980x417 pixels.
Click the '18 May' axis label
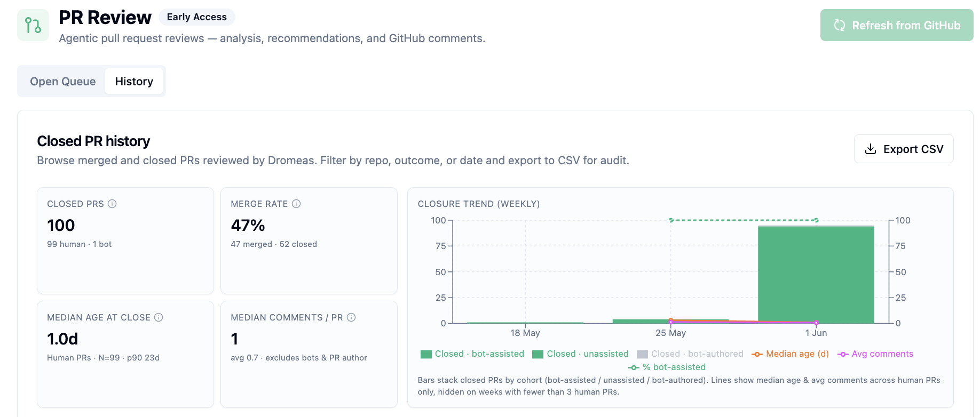pos(525,333)
